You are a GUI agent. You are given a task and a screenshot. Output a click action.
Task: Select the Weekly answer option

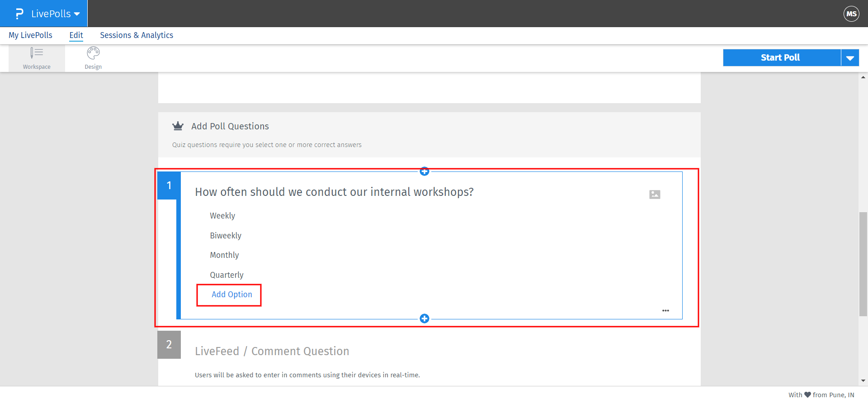coord(222,216)
